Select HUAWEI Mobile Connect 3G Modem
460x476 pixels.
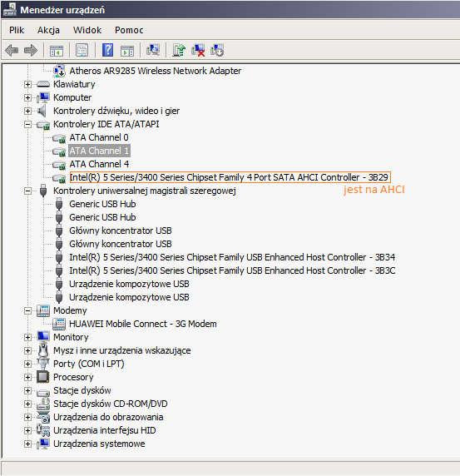click(x=143, y=324)
